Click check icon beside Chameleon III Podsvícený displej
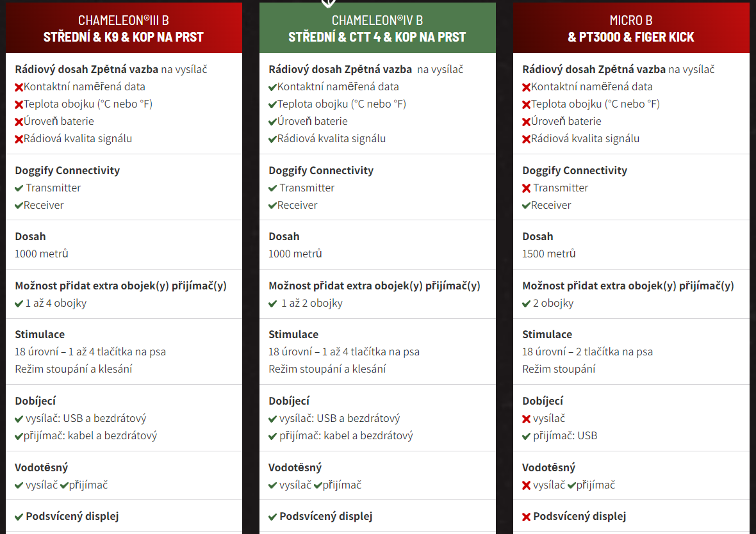The image size is (756, 534). click(19, 517)
